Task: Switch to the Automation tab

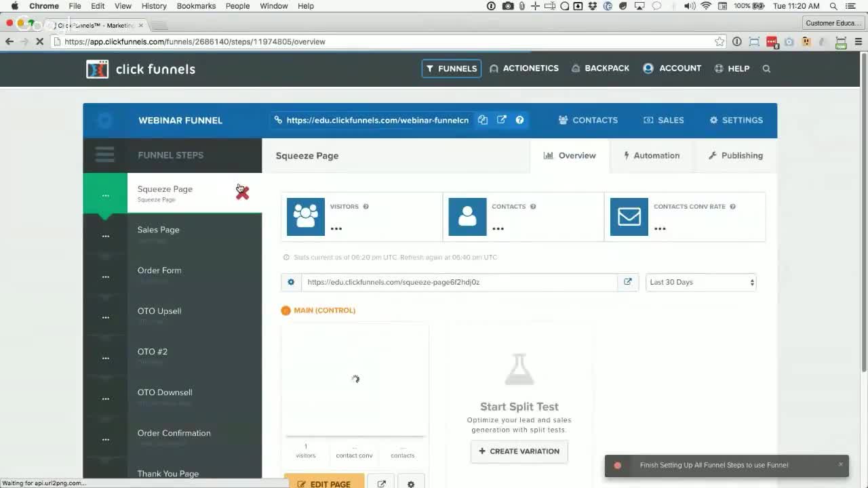Action: click(x=652, y=156)
